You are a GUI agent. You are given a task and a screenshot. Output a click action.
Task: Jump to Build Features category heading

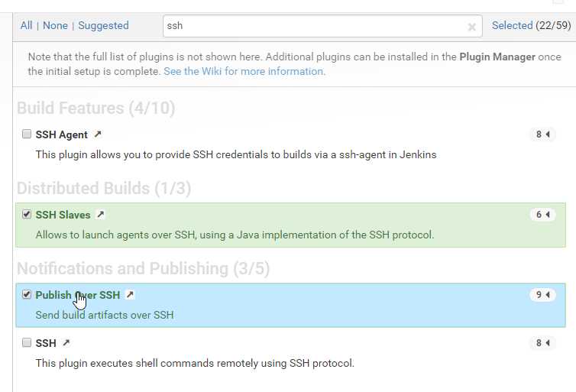[x=96, y=108]
